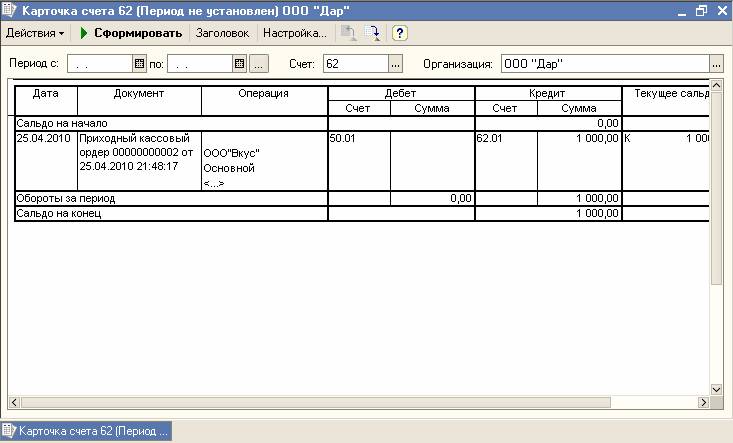
Task: Click the по end date field
Action: coord(200,64)
